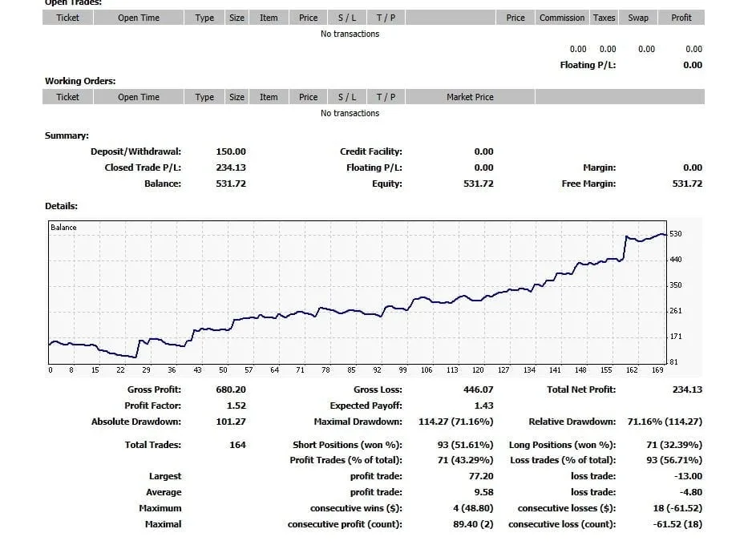Screen dimensions: 756x549
Task: Click the Ticket column header in Open Trades
Action: tap(67, 17)
